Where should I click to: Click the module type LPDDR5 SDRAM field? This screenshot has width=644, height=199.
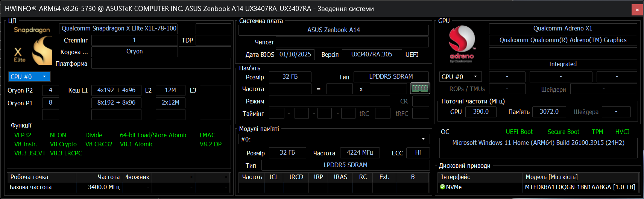point(345,165)
